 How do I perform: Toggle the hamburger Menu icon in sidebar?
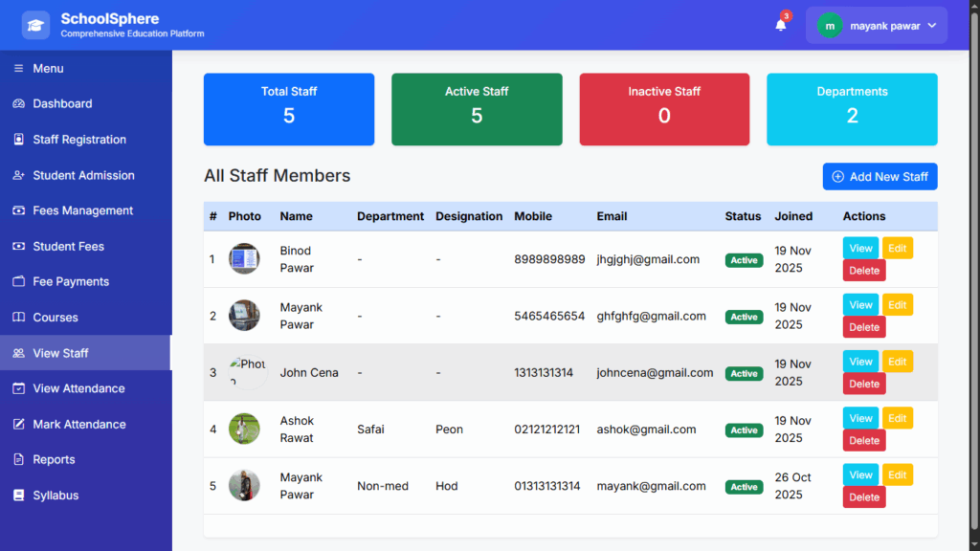coord(18,69)
